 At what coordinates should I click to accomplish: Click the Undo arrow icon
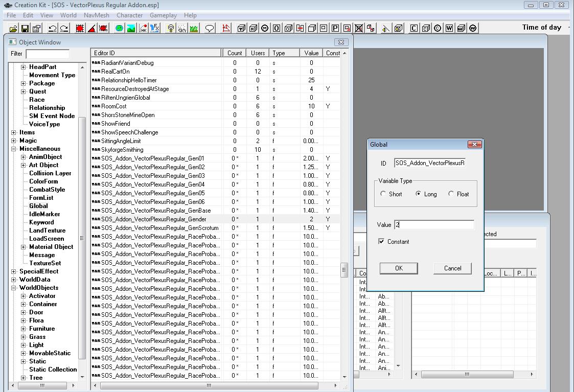coord(52,28)
